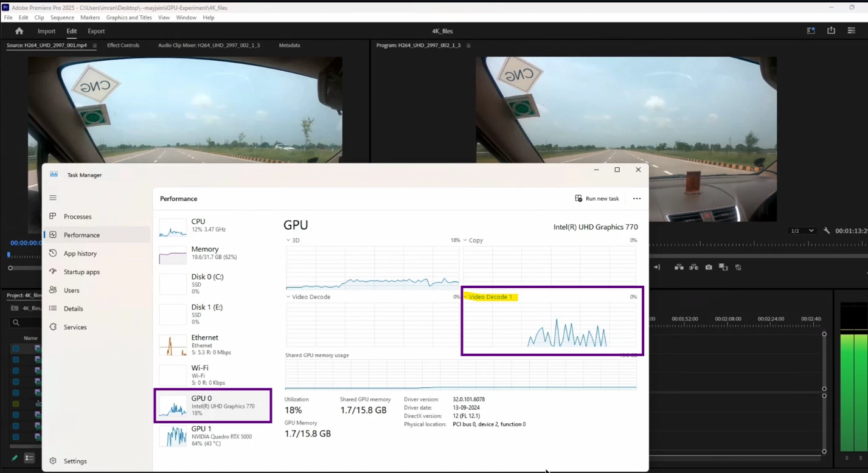This screenshot has height=473, width=868.
Task: Select Memory in Performance list
Action: point(212,255)
